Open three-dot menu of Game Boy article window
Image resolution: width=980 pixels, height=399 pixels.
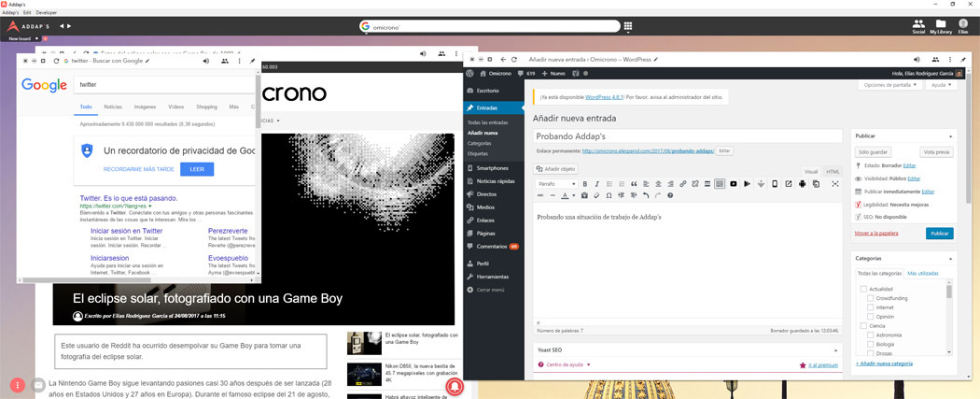pyautogui.click(x=457, y=54)
